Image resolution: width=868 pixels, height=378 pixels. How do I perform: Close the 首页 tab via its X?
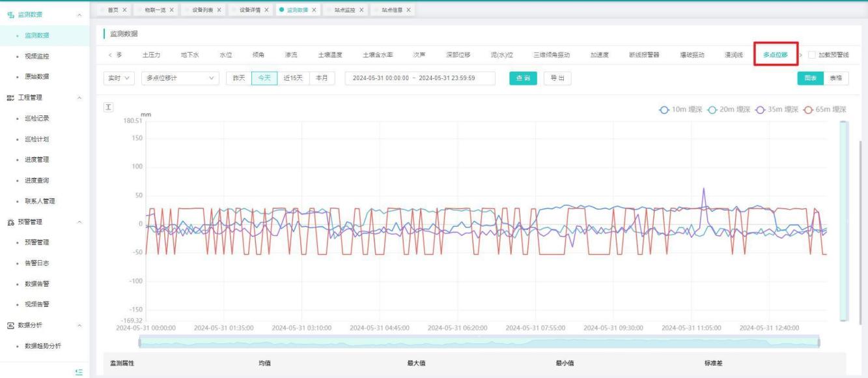click(124, 9)
